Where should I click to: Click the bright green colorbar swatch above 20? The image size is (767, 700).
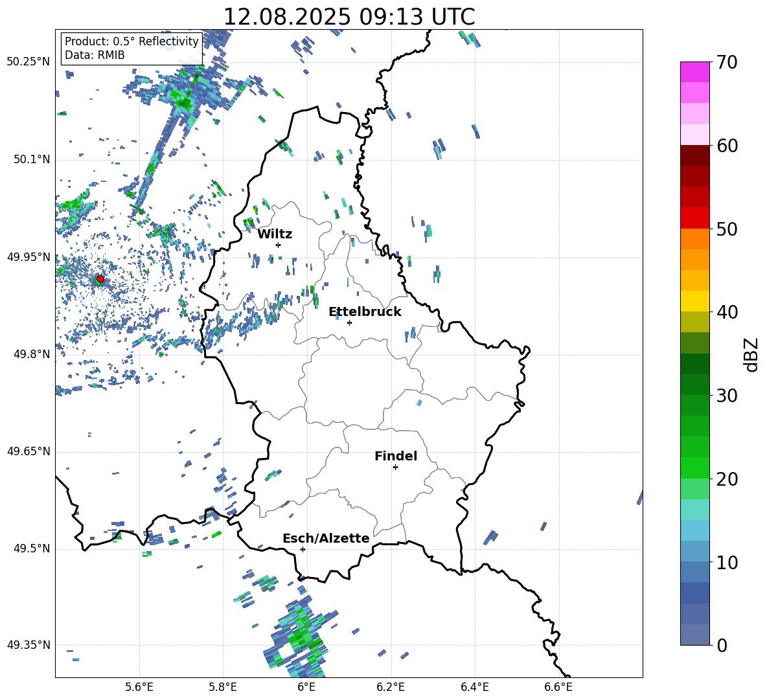click(694, 468)
